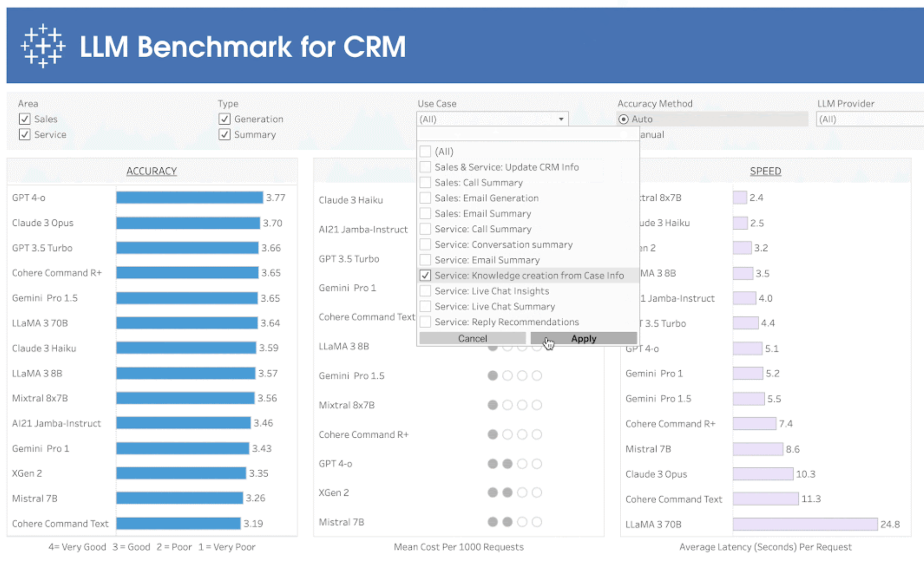The width and height of the screenshot is (924, 562).
Task: Check the (All) option in Use Case list
Action: [x=426, y=151]
